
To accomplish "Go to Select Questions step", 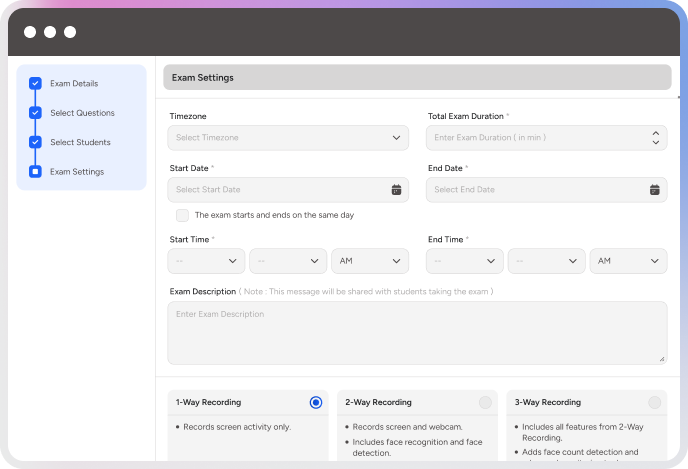I will [x=82, y=113].
